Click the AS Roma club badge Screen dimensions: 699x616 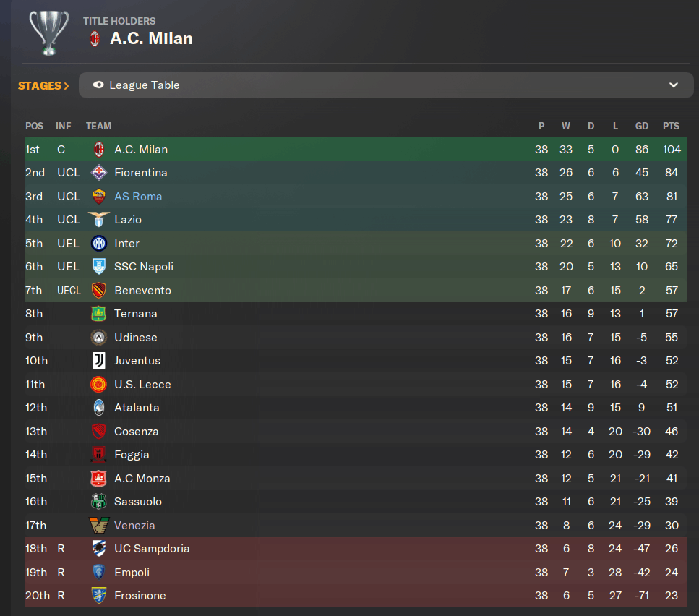[98, 196]
